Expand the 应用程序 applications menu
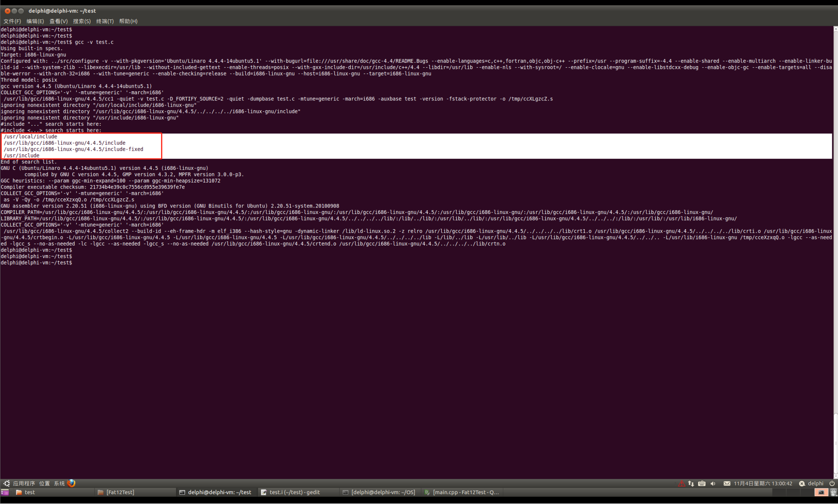Screen dimensions: 838x504 [x=24, y=483]
